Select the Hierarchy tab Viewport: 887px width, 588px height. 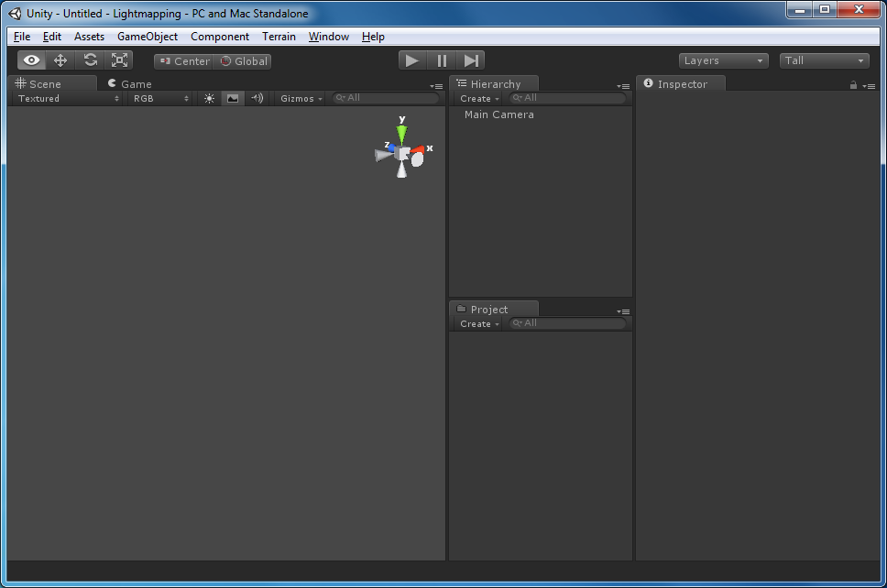(494, 83)
